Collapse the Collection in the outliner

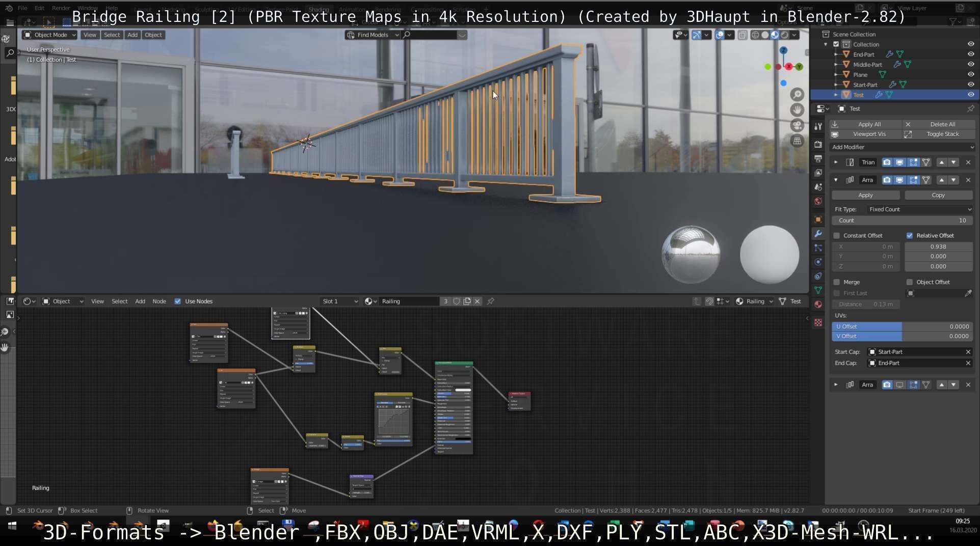pyautogui.click(x=826, y=44)
